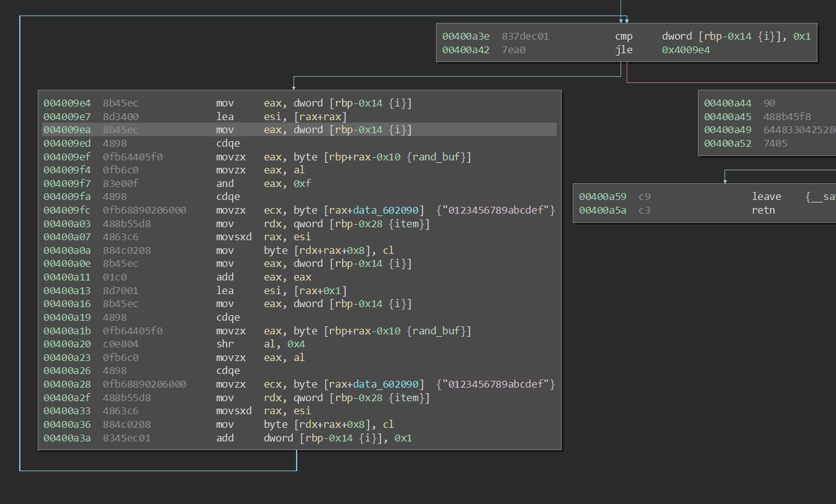This screenshot has width=836, height=504.
Task: Click the cdqe instruction at 004009ed
Action: (228, 143)
